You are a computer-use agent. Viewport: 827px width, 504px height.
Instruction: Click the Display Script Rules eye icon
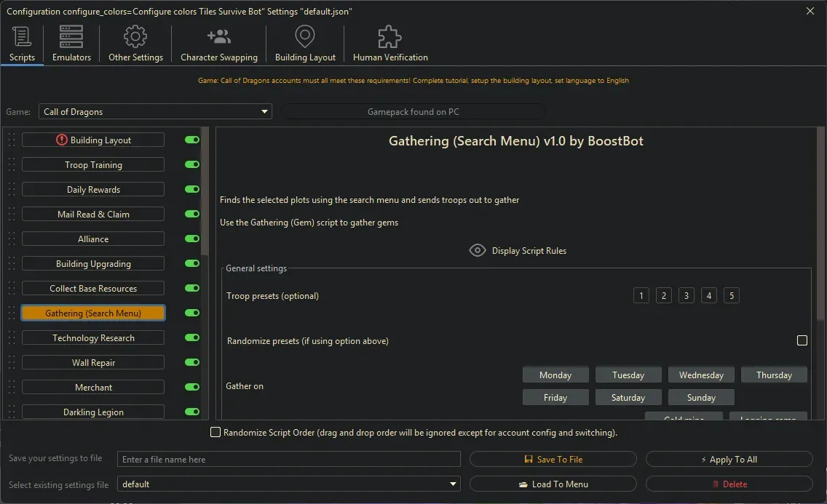coord(478,250)
